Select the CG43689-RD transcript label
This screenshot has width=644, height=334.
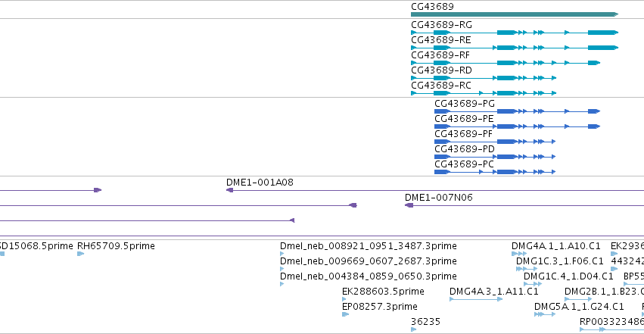[x=441, y=70]
